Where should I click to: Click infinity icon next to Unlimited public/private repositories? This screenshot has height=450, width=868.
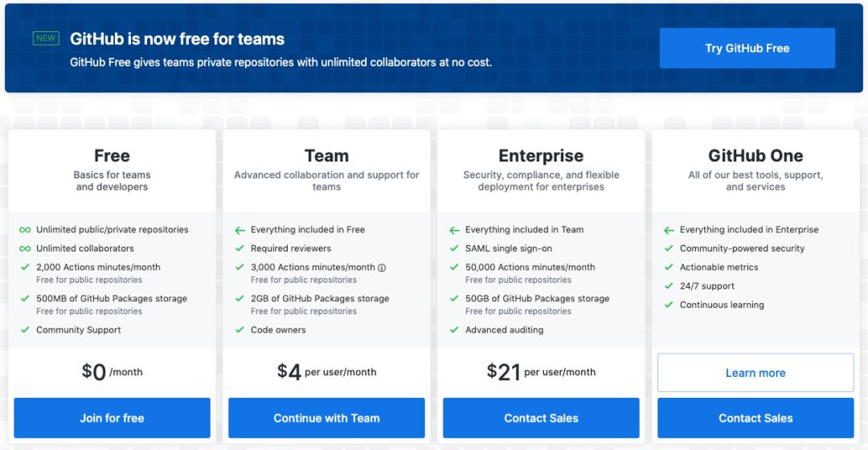25,230
